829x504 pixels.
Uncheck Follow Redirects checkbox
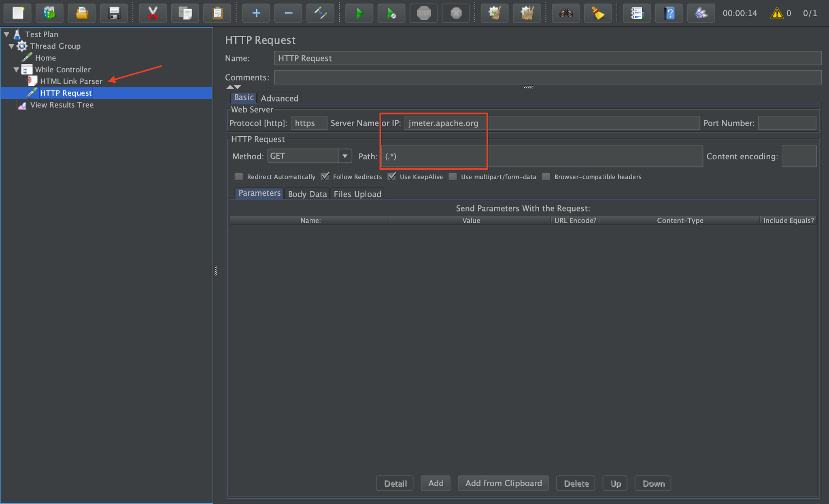pyautogui.click(x=325, y=176)
